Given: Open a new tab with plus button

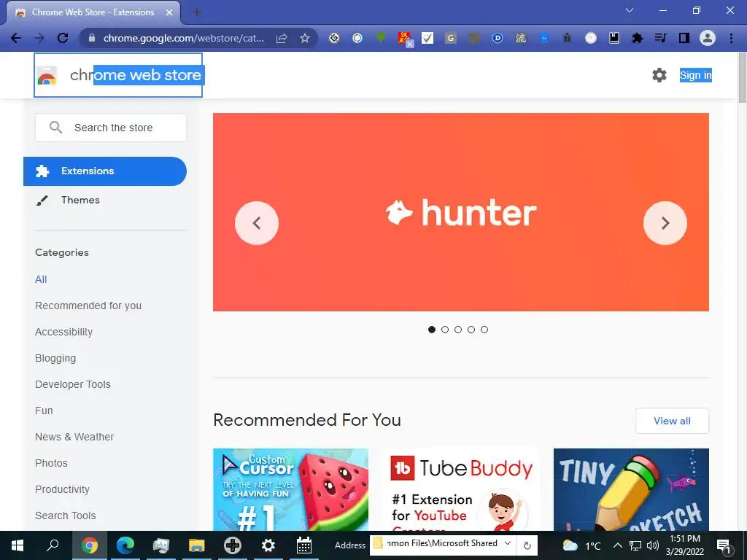Looking at the screenshot, I should (197, 12).
